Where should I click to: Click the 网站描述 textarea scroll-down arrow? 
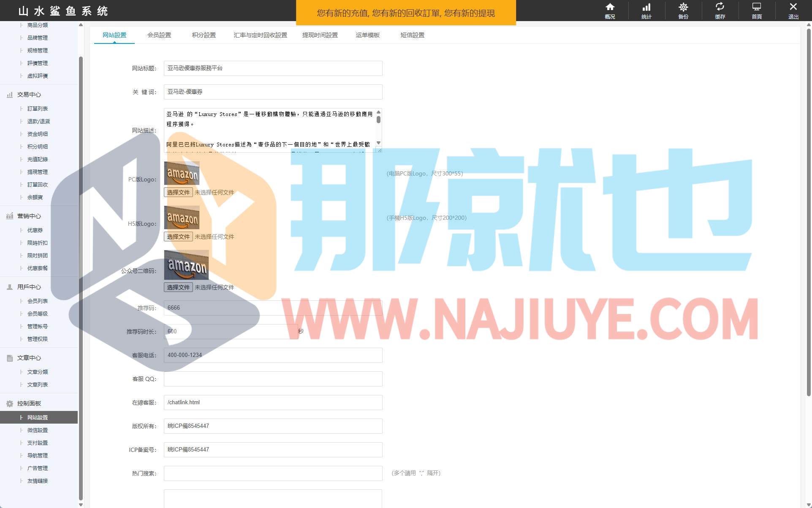point(378,143)
